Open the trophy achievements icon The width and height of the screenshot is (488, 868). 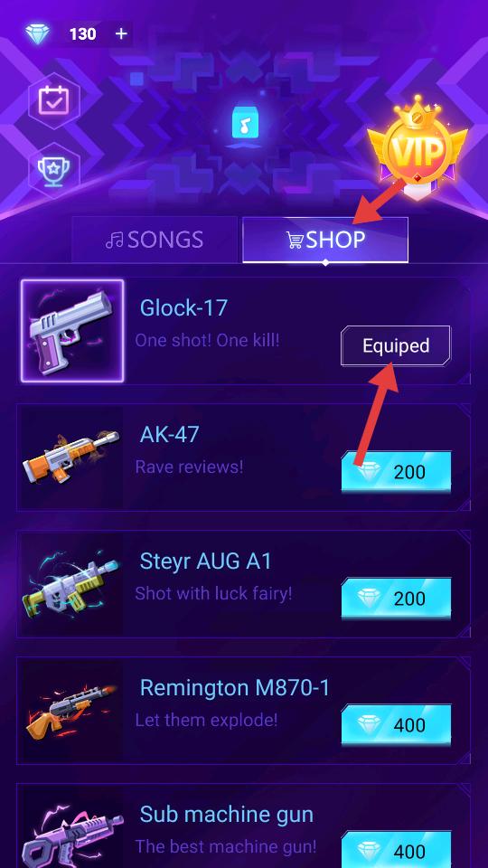(53, 169)
